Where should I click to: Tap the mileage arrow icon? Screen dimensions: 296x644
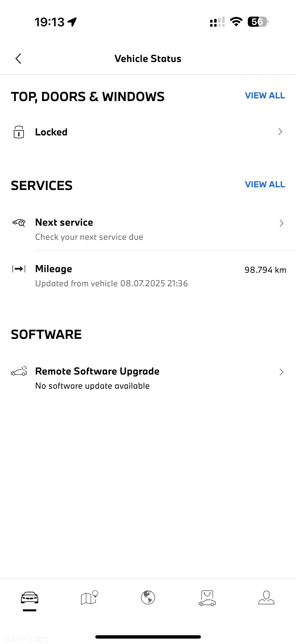tap(19, 269)
